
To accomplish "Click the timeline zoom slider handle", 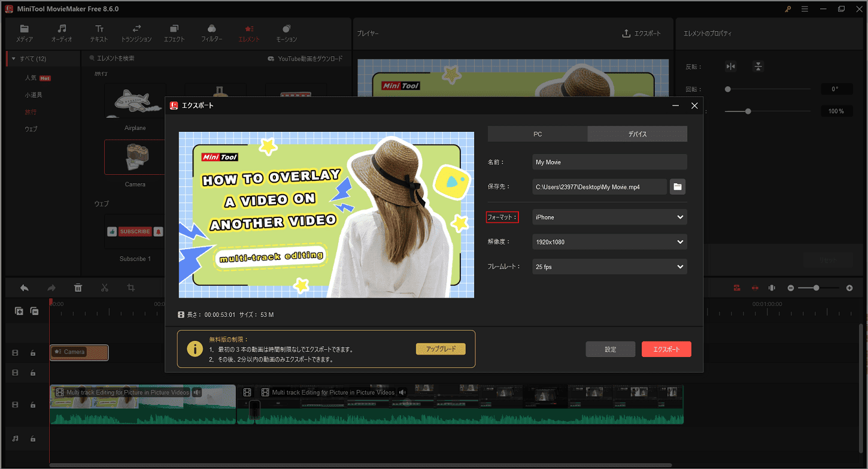I will [817, 288].
